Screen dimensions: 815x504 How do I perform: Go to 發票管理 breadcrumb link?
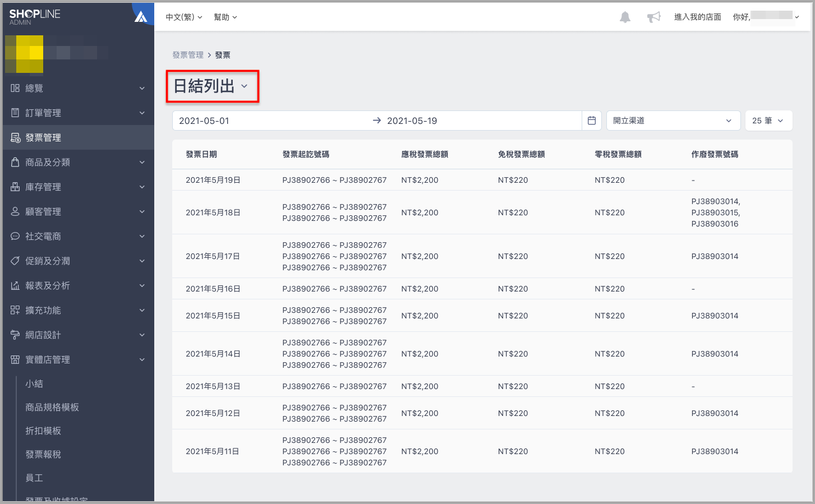coord(188,55)
